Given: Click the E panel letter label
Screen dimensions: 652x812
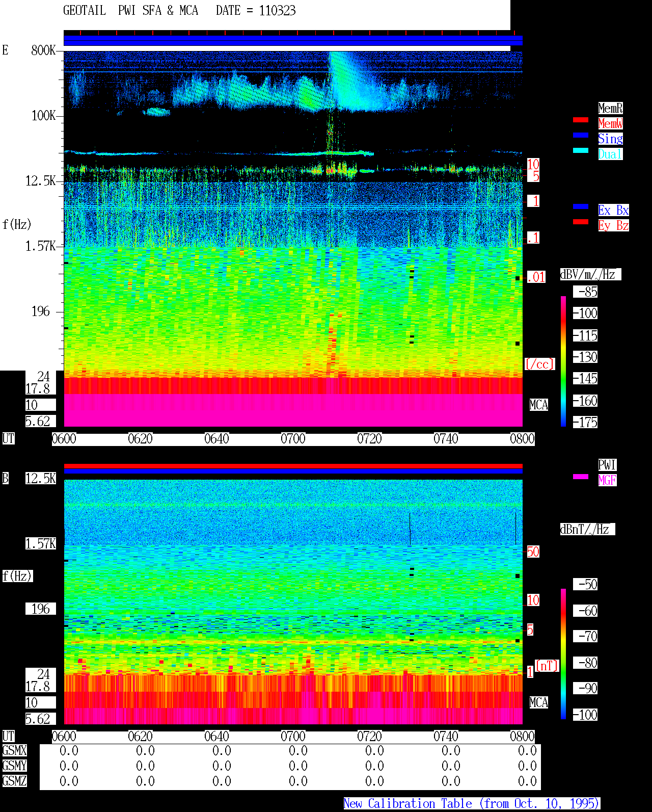Looking at the screenshot, I should pos(5,50).
